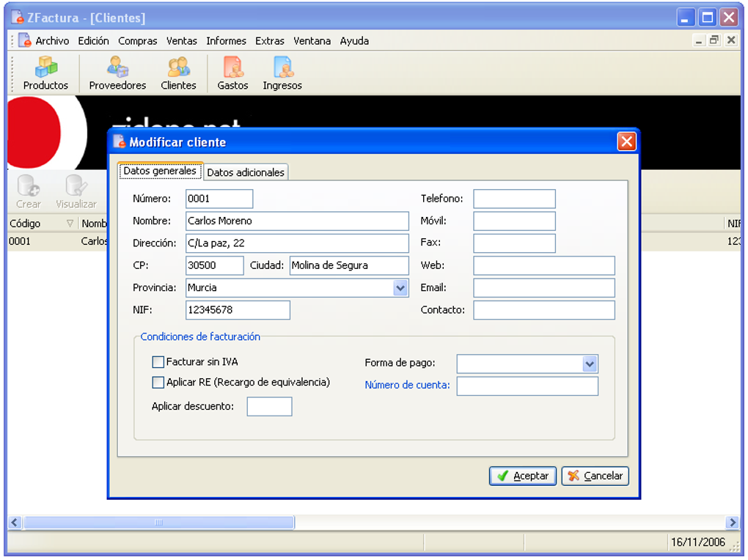Viewport: 748px width, 560px height.
Task: Open the Productos toolbar icon
Action: pos(45,73)
